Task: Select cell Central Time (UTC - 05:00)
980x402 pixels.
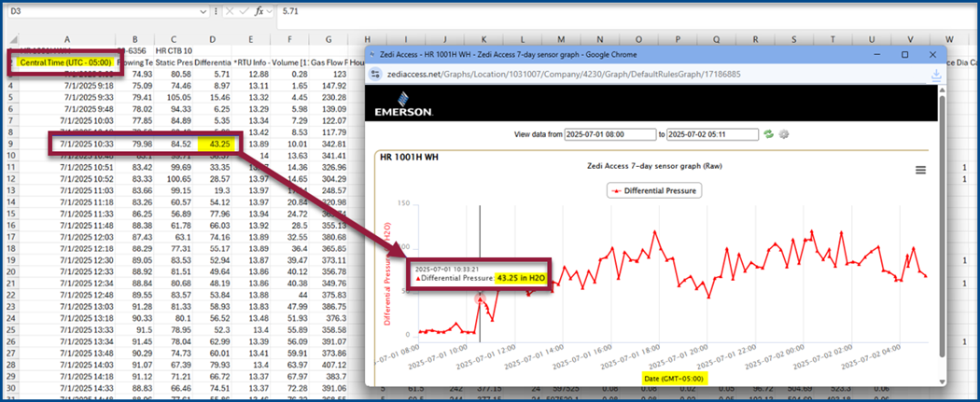Action: [65, 62]
